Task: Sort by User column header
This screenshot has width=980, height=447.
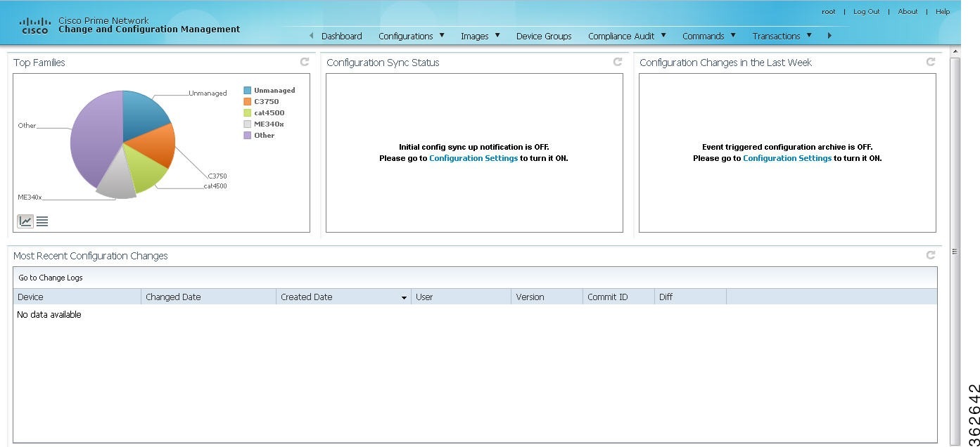Action: [462, 297]
